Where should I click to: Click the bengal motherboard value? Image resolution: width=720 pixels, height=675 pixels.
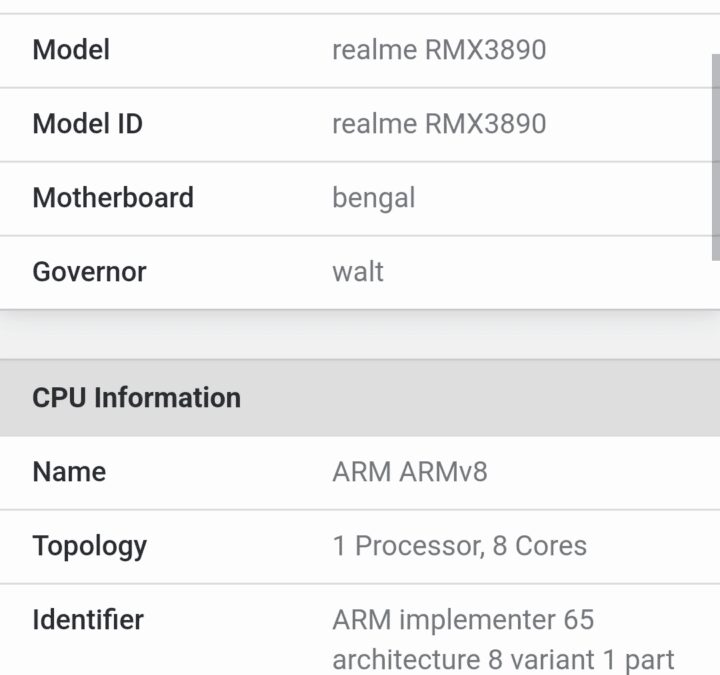pos(374,199)
